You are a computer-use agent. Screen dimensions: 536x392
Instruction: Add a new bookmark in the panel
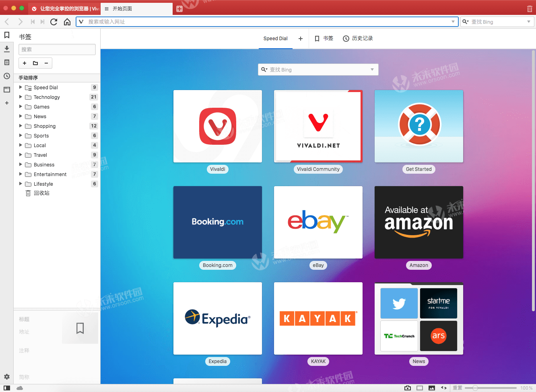point(25,63)
